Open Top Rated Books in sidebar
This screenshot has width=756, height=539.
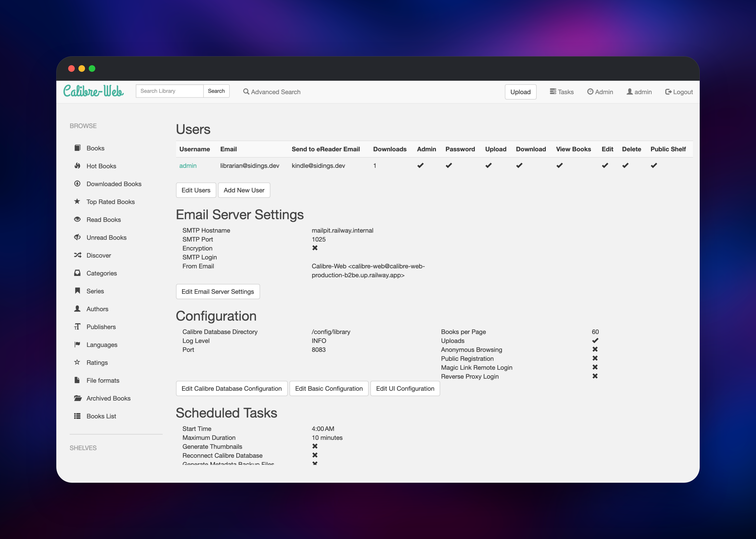pos(111,202)
